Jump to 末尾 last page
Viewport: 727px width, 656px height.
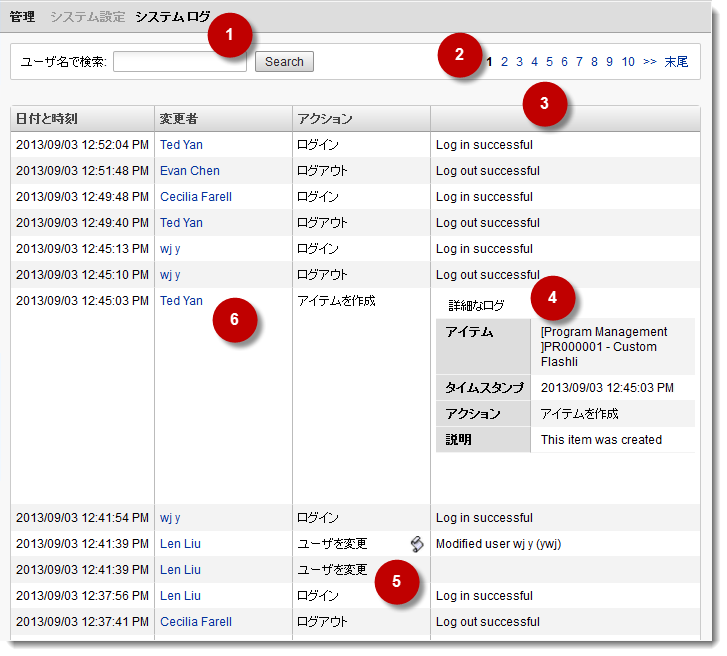(x=676, y=62)
